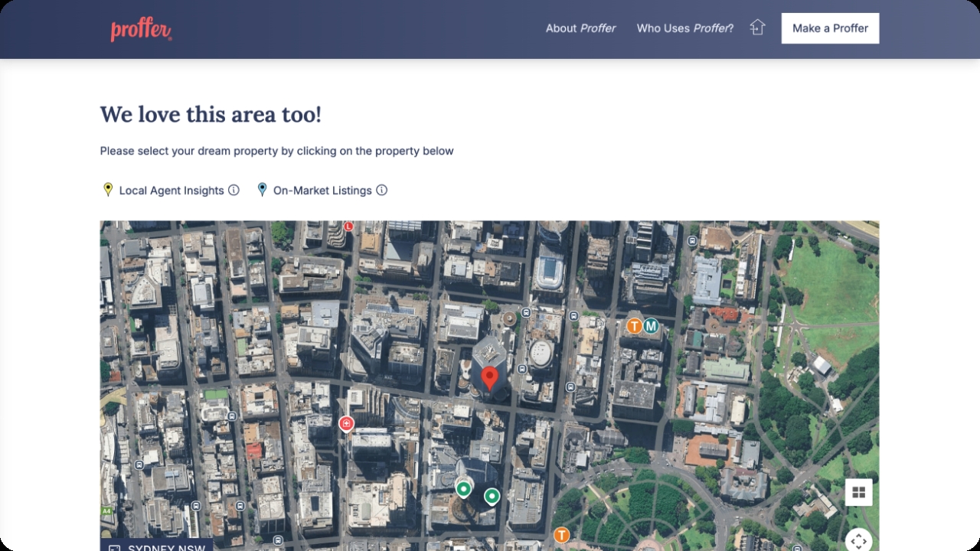
Task: Click the On-Market Listings label
Action: pyautogui.click(x=322, y=191)
